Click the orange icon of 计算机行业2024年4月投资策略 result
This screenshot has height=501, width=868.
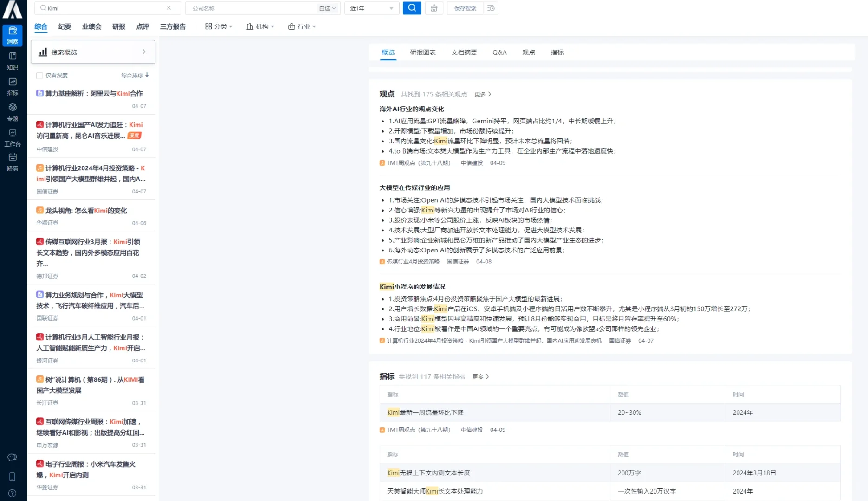(40, 167)
